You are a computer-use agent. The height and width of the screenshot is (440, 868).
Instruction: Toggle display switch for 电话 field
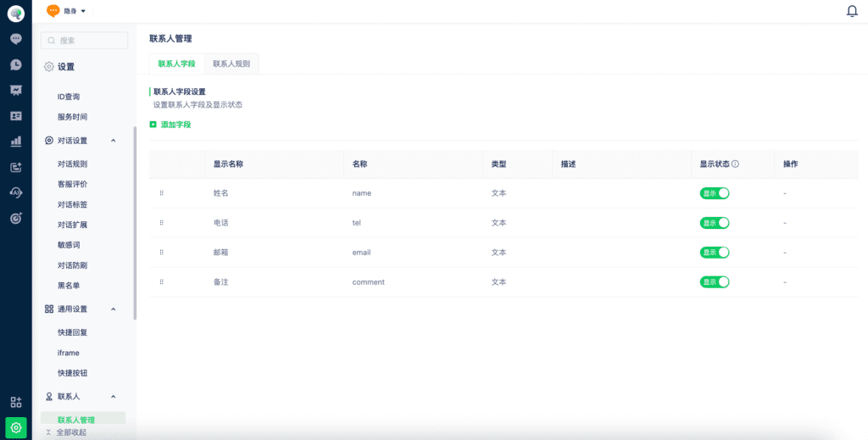pos(715,223)
